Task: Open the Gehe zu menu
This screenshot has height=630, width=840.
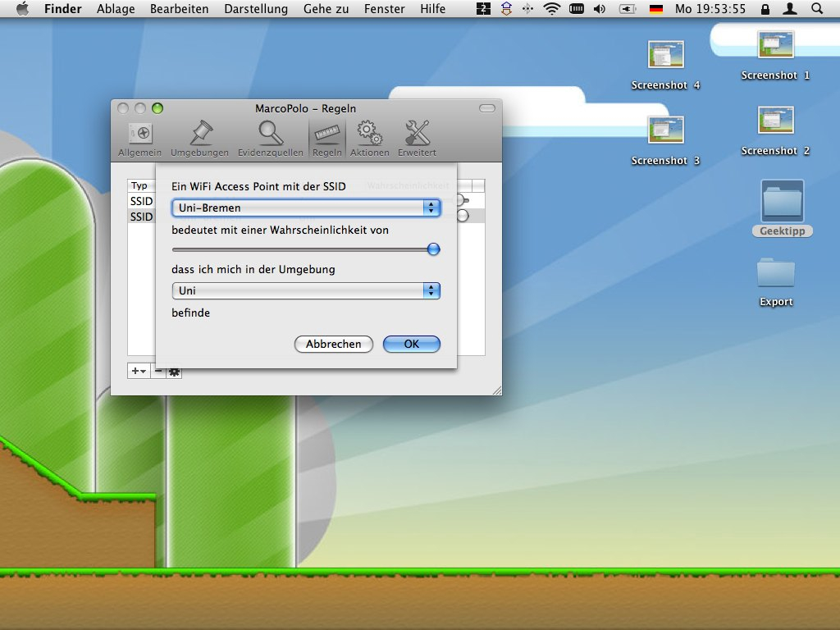Action: [x=326, y=8]
